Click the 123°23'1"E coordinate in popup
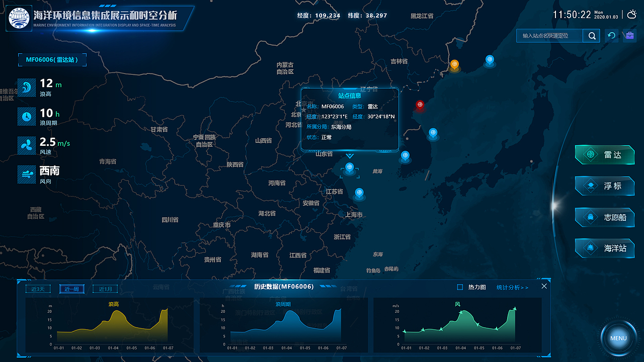The width and height of the screenshot is (644, 362). click(x=335, y=117)
